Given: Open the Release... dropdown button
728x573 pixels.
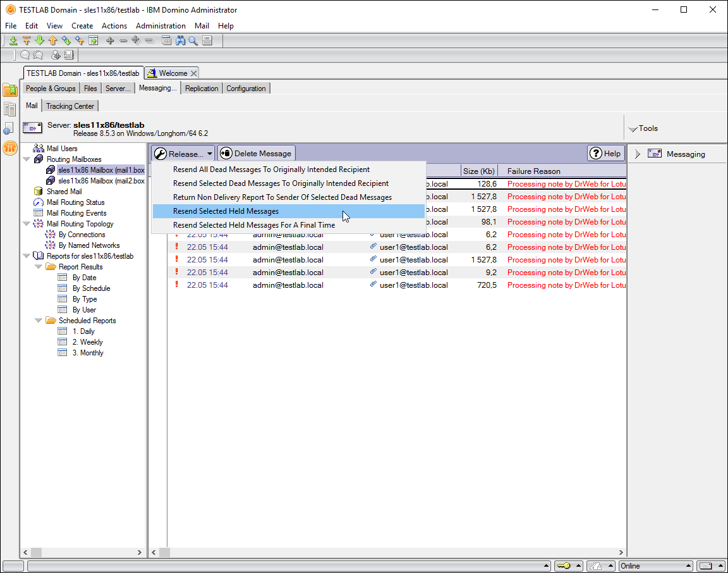Looking at the screenshot, I should tap(183, 154).
